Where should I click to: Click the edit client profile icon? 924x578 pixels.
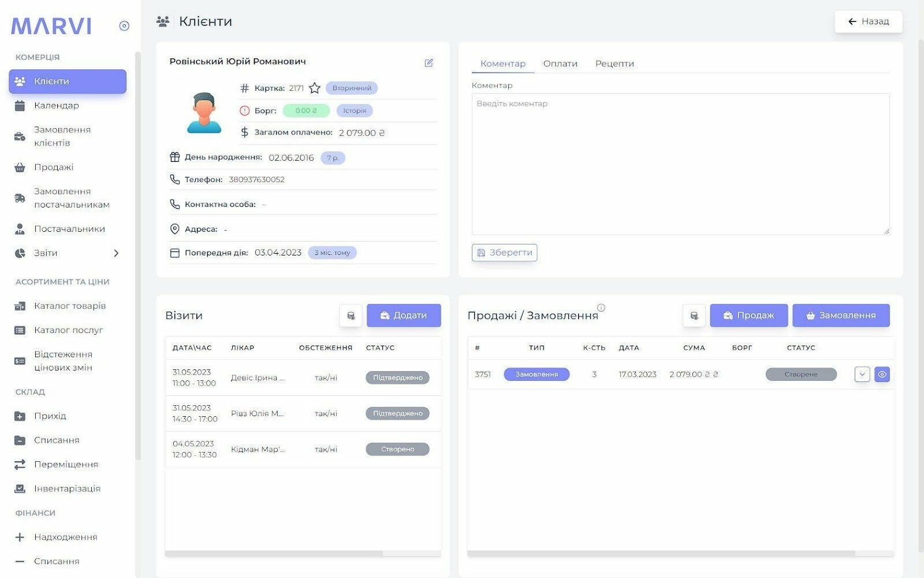(x=429, y=63)
